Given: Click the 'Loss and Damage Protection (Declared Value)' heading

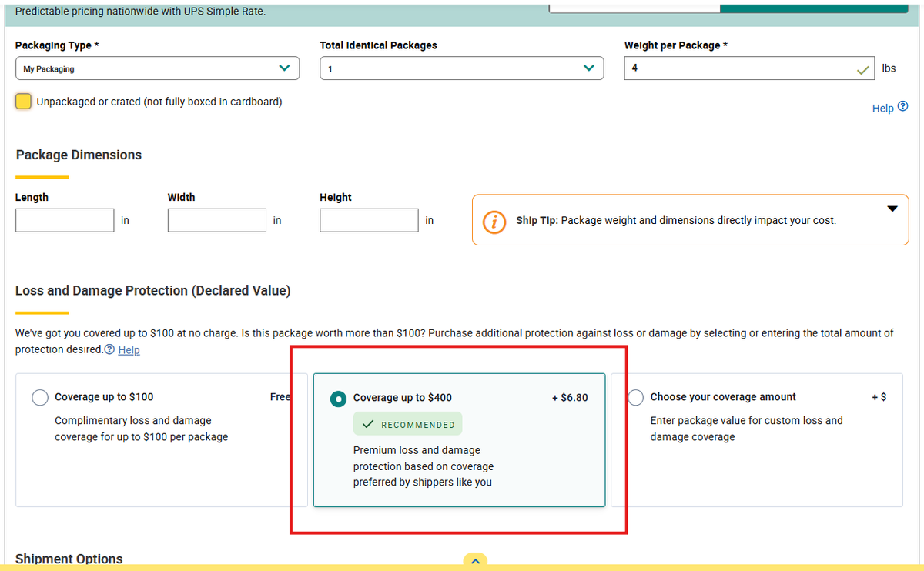Looking at the screenshot, I should 153,291.
